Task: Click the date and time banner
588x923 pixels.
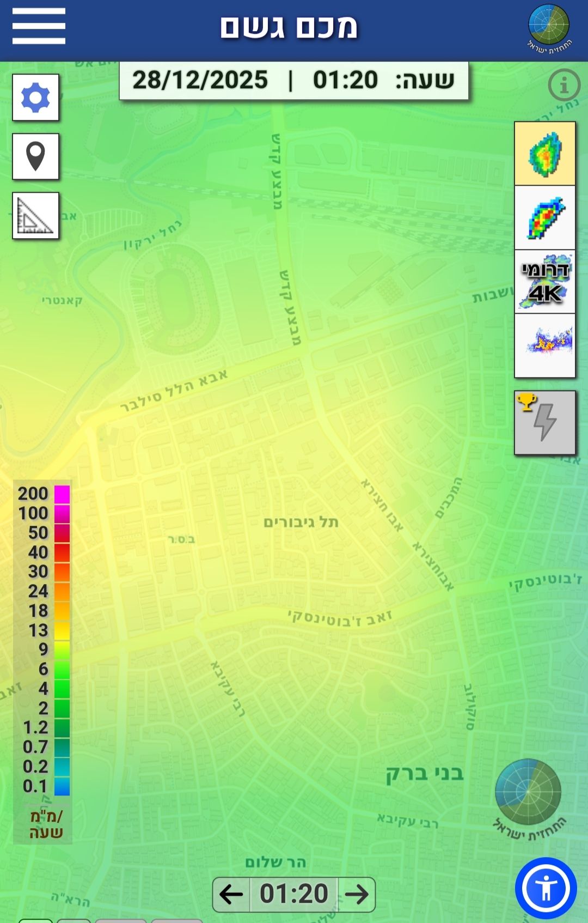Action: [x=293, y=81]
